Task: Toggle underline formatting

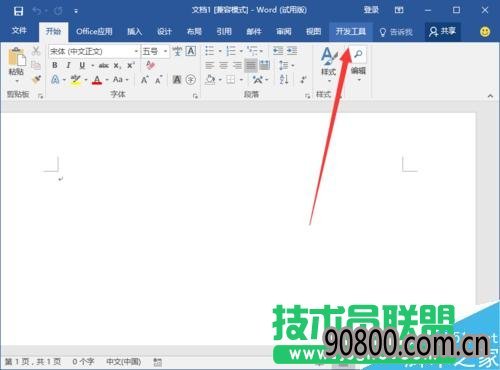Action: click(82, 65)
